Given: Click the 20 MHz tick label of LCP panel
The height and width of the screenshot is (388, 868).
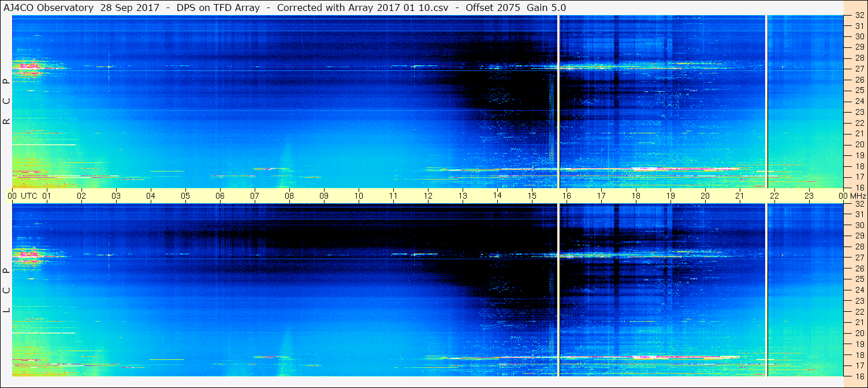Looking at the screenshot, I should (859, 333).
